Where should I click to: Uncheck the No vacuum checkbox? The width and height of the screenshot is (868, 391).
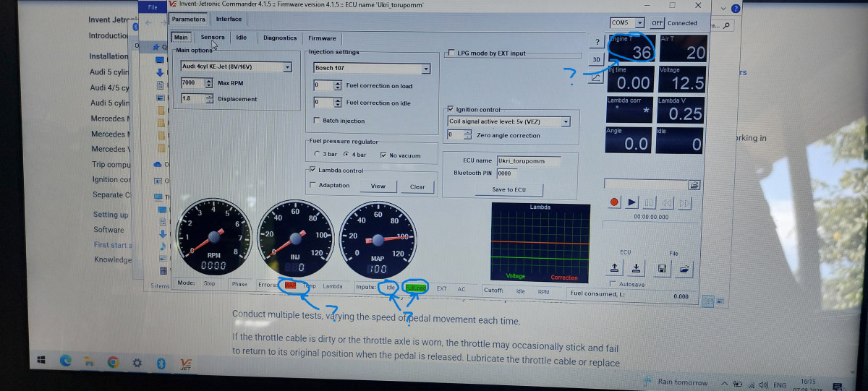[383, 155]
